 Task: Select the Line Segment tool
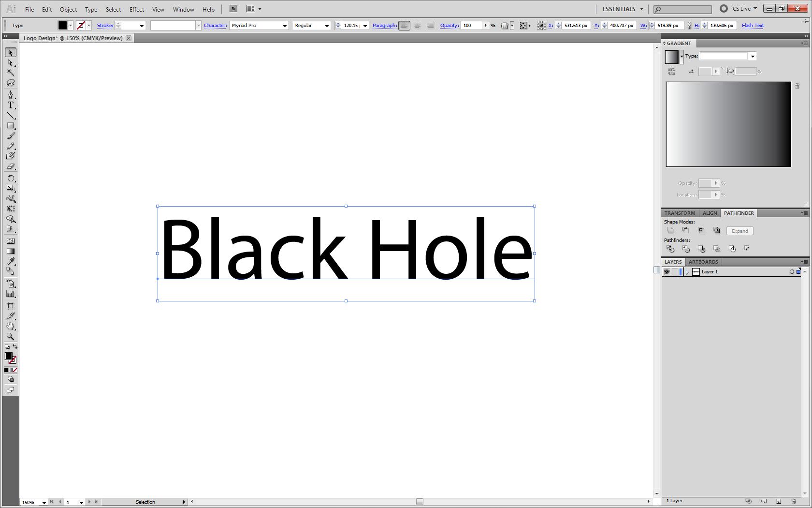(x=11, y=116)
